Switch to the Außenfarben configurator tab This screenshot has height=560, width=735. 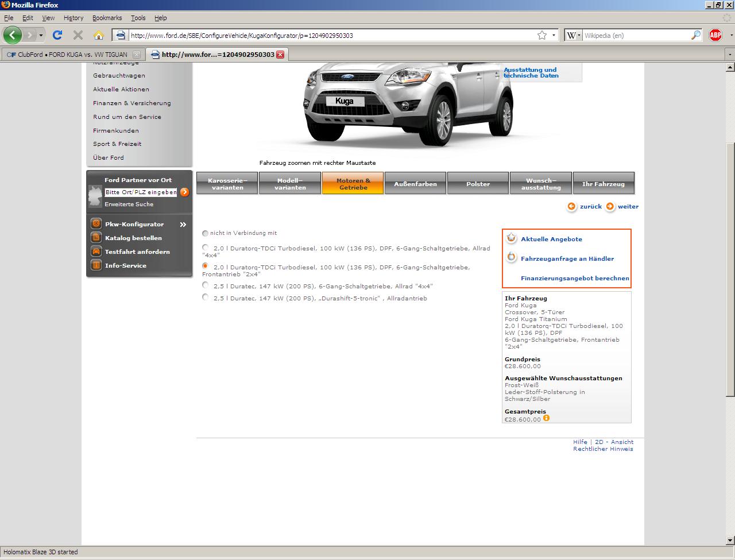tap(415, 184)
